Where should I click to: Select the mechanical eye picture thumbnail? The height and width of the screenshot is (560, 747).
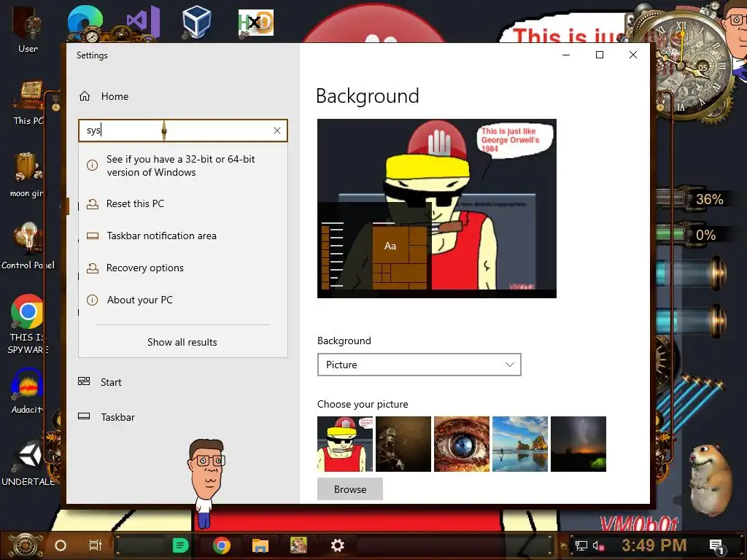pos(462,444)
